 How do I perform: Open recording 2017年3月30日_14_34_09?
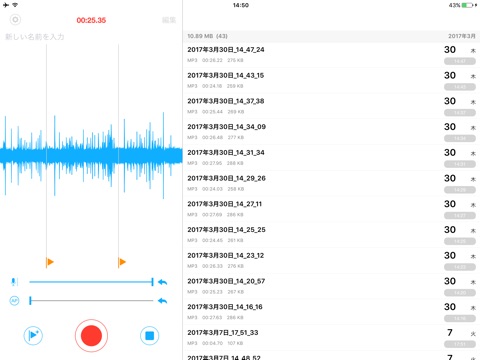331,132
